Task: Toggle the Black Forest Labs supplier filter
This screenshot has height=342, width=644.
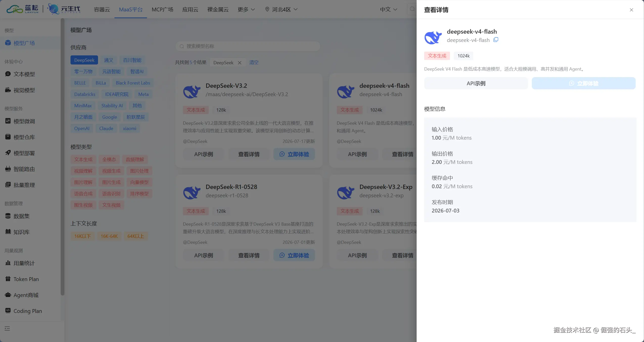Action: [133, 83]
